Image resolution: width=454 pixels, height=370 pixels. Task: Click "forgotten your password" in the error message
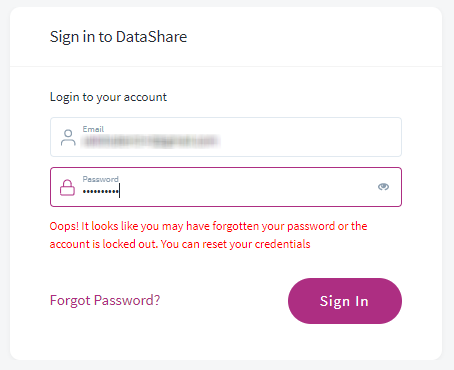coord(274,226)
